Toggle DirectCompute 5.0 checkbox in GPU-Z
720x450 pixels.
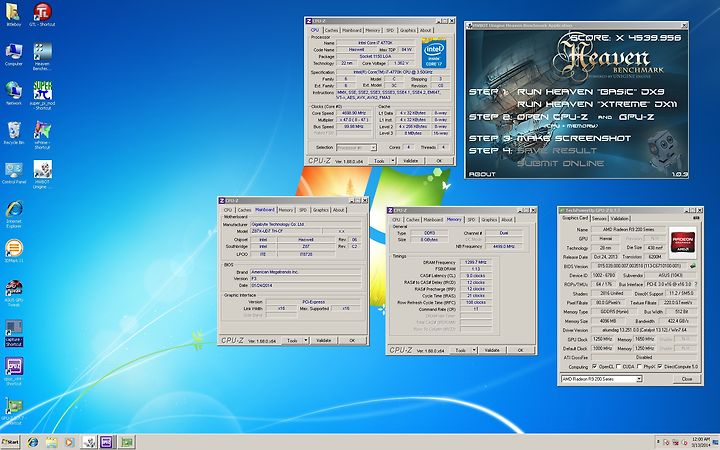click(x=659, y=366)
